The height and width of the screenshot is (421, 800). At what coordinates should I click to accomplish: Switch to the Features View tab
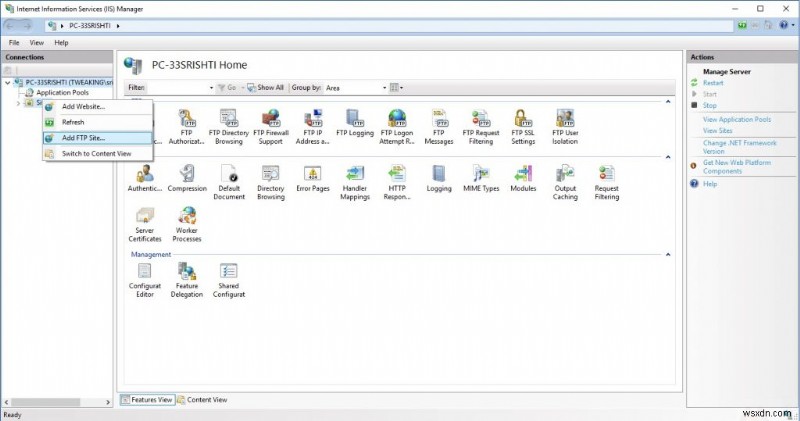tap(147, 400)
